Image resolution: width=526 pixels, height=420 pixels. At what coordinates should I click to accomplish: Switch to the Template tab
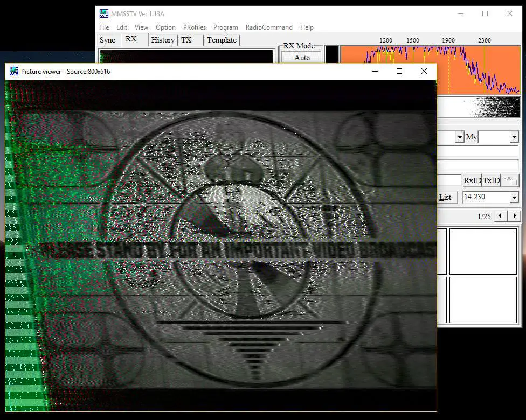coord(222,40)
